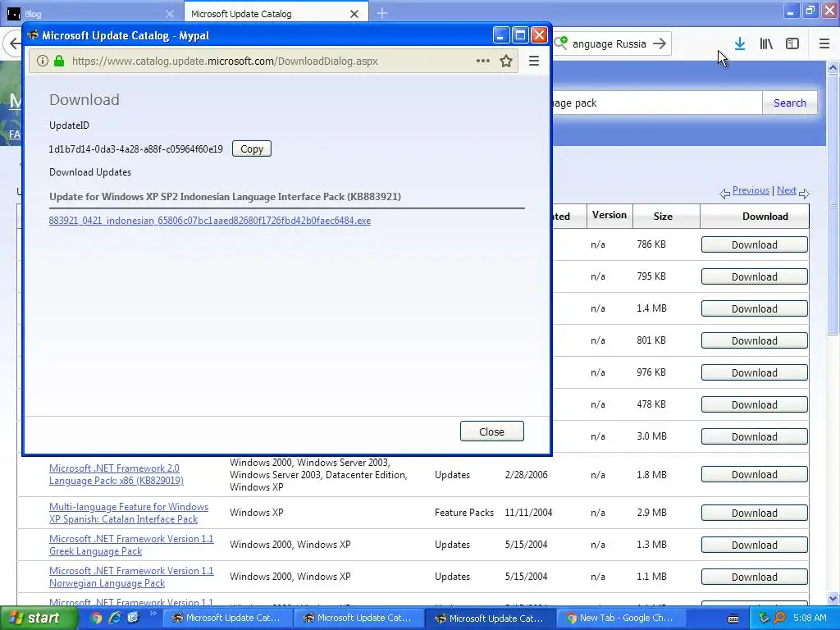Screen dimensions: 840x630
Task: Click the taskbar clock 5:08 AM
Action: pos(810,619)
